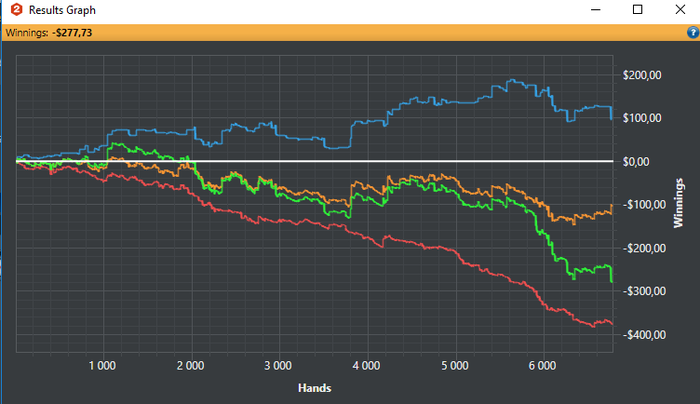The width and height of the screenshot is (700, 404).
Task: Maximize the Results Graph window
Action: tap(638, 9)
